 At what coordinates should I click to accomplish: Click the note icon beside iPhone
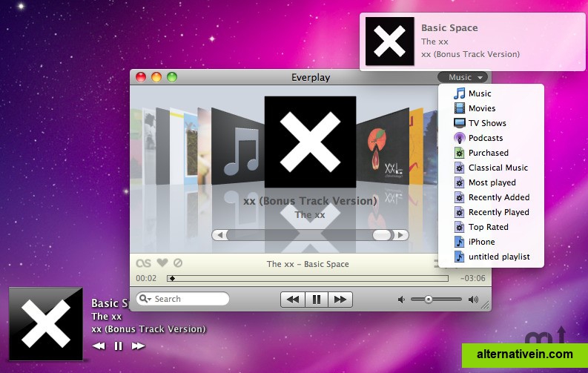(x=460, y=242)
